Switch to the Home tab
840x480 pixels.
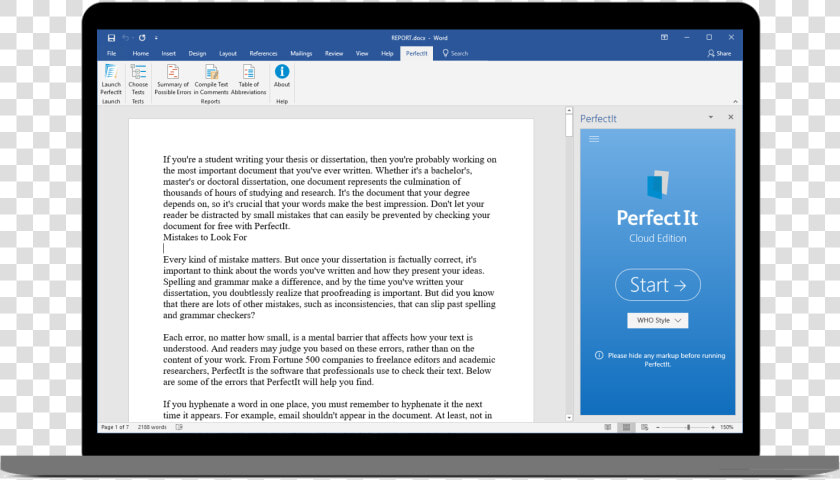[140, 54]
